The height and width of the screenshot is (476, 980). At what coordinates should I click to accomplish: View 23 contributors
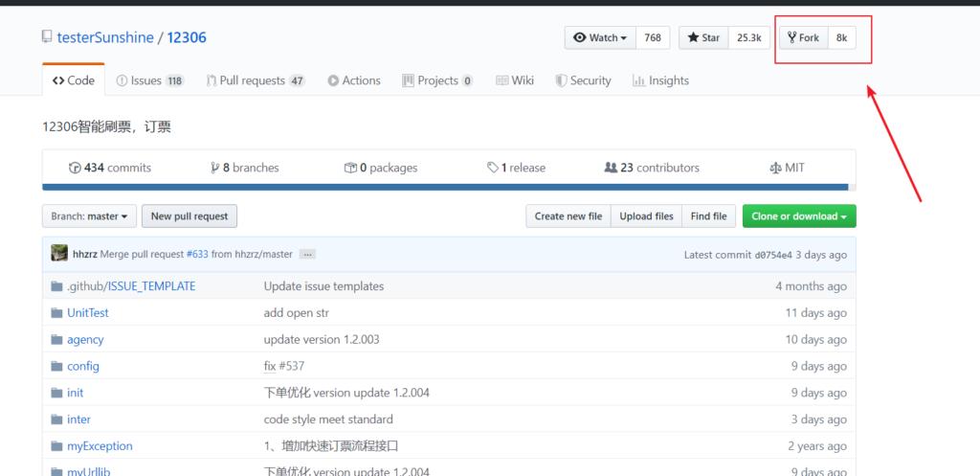pos(652,168)
